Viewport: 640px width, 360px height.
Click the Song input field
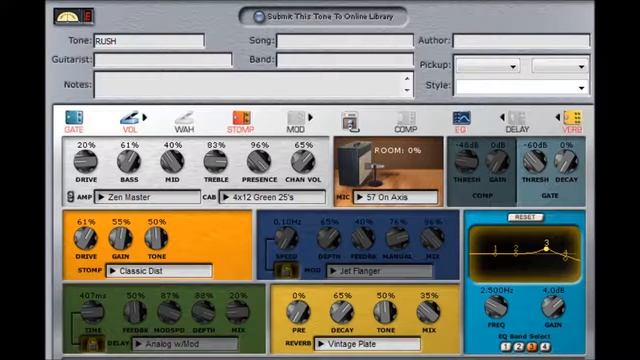pyautogui.click(x=345, y=41)
